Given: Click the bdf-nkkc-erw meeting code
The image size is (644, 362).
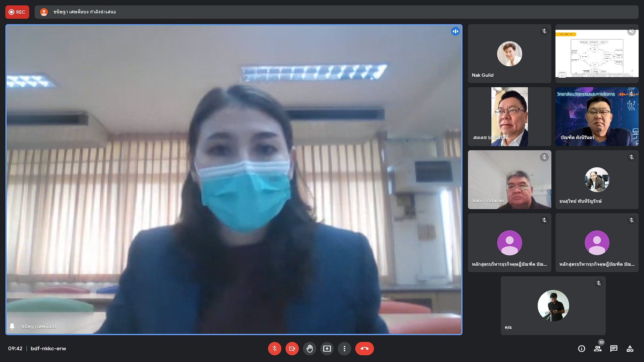Looking at the screenshot, I should click(48, 349).
